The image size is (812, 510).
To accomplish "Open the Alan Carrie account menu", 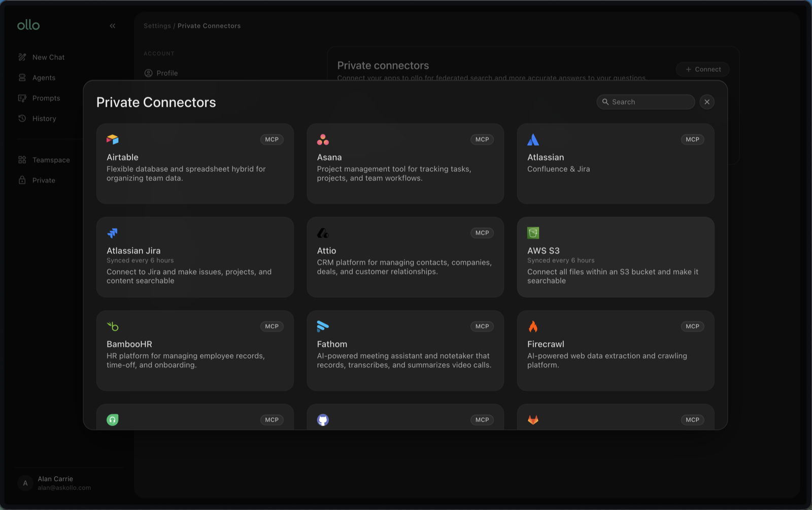I will [x=54, y=483].
